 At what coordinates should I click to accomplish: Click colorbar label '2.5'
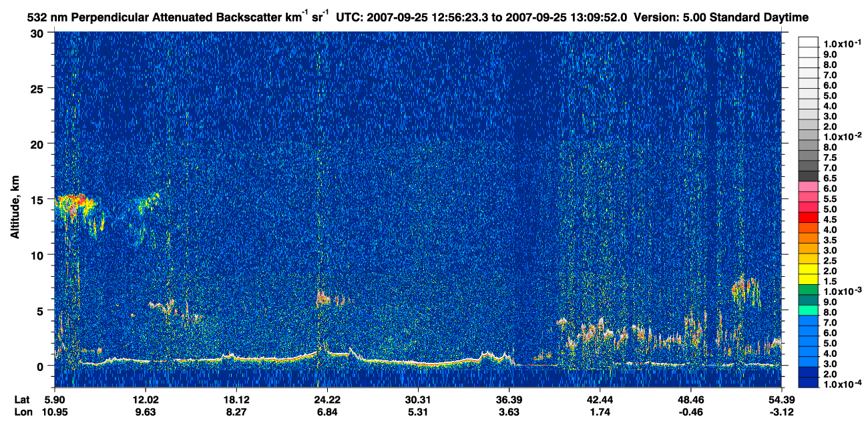831,260
